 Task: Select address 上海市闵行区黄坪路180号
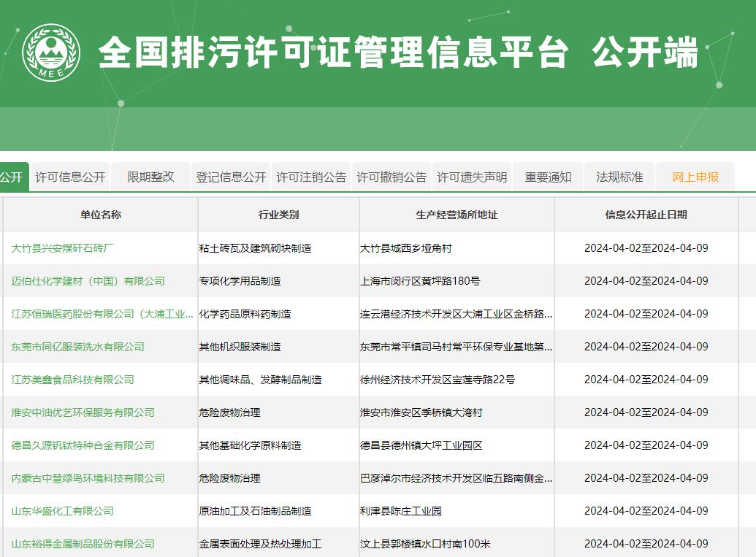(x=420, y=281)
